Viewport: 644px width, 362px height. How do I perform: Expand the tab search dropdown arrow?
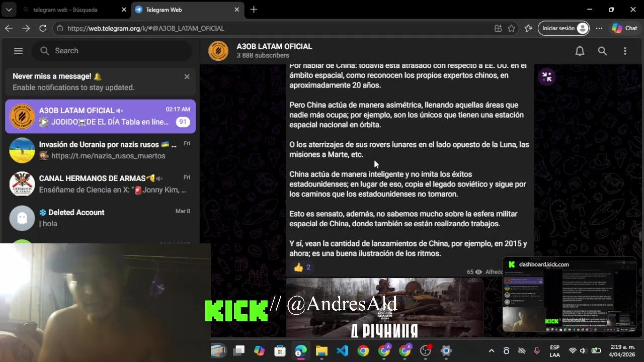tap(9, 10)
